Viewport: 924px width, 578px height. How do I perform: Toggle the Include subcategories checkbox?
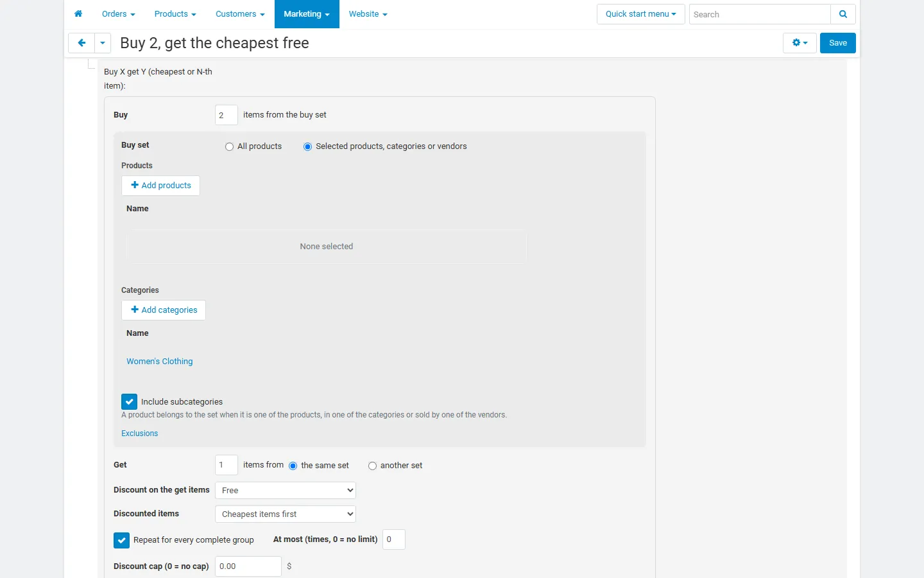point(129,402)
